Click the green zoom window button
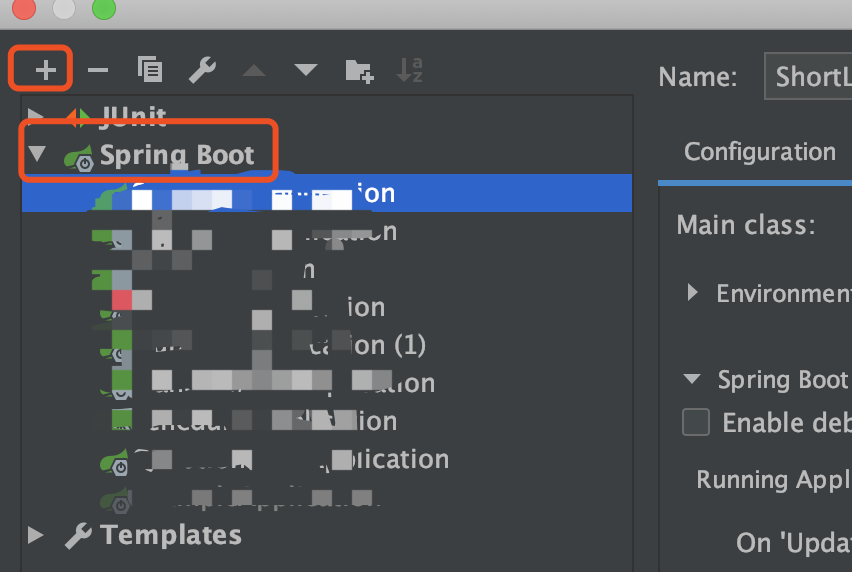The image size is (852, 572). coord(104,8)
